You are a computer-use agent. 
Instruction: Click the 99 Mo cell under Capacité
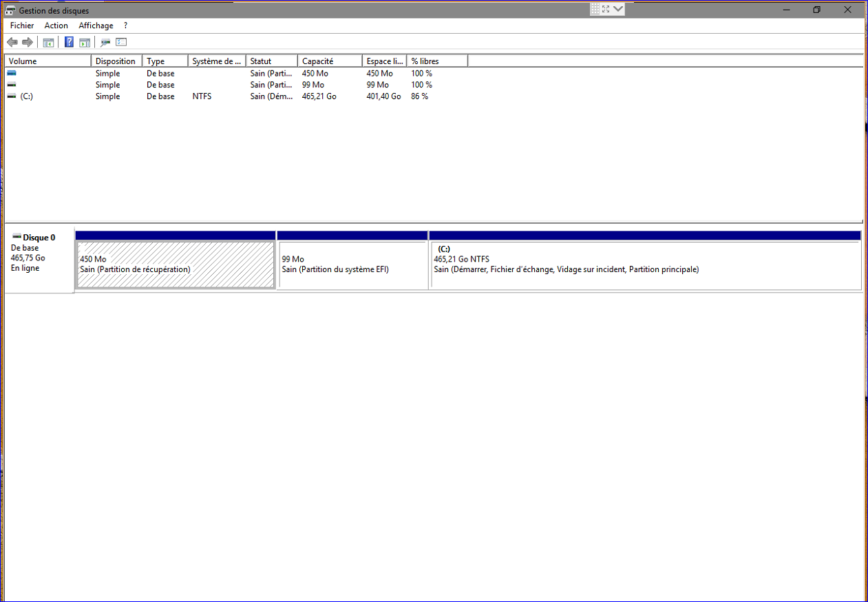[313, 85]
